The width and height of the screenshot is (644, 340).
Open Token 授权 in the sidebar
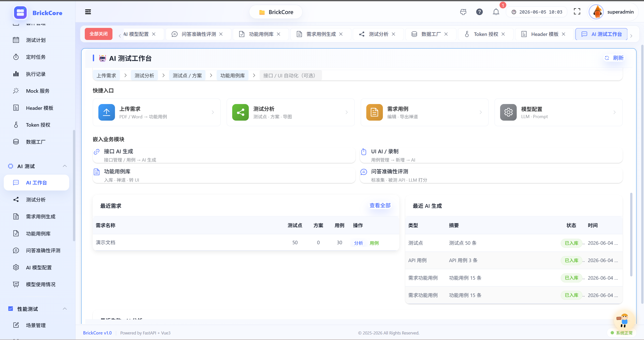(x=36, y=125)
